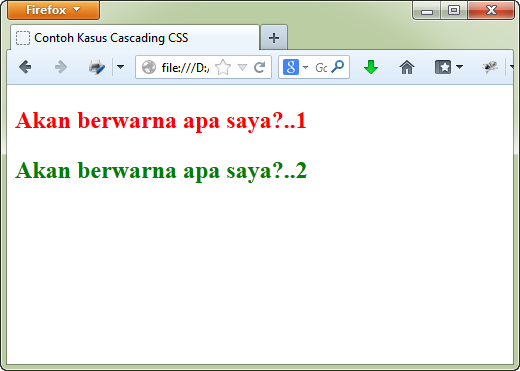The width and height of the screenshot is (520, 371).
Task: Open a new tab with plus button
Action: tap(274, 38)
